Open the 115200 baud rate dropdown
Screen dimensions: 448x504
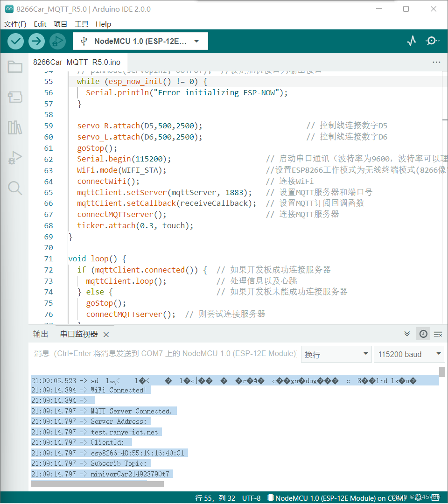point(409,354)
